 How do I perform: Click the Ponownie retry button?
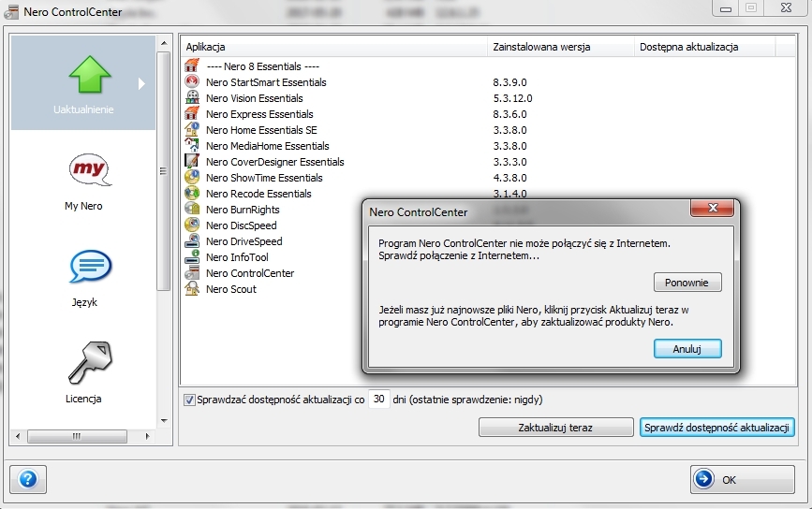[687, 283]
